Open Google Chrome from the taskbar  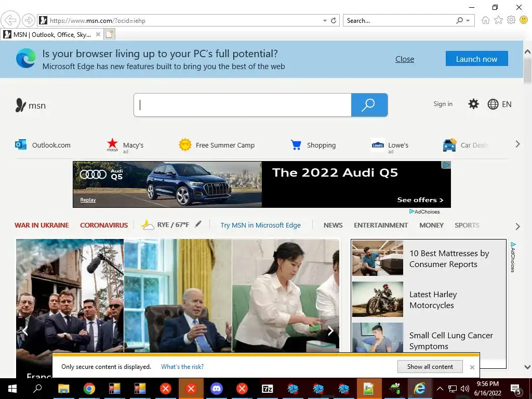[x=89, y=389]
